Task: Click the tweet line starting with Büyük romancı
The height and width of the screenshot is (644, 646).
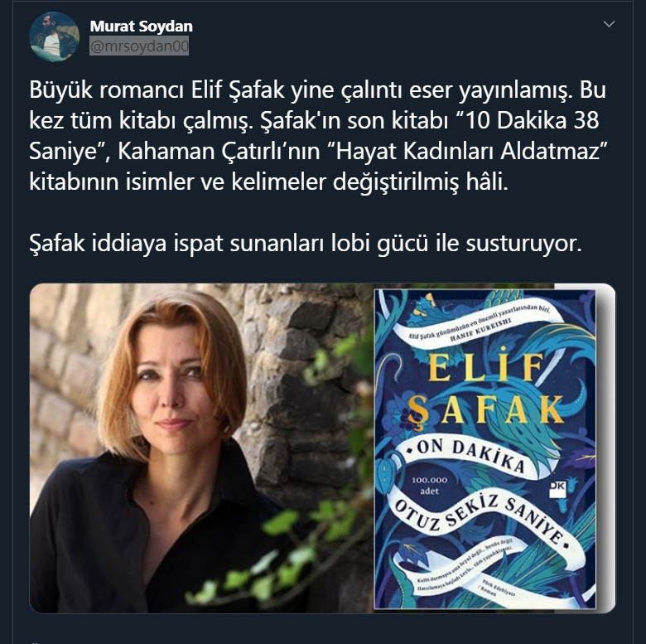Action: pyautogui.click(x=317, y=90)
